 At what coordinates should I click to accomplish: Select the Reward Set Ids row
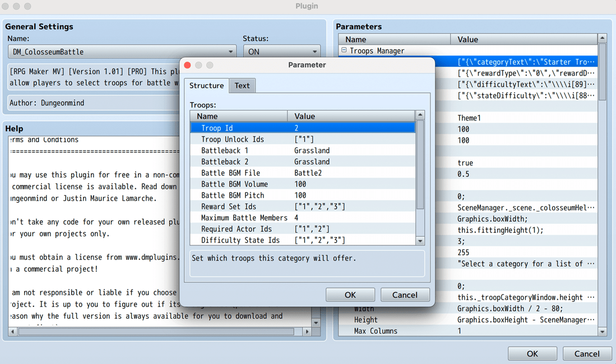pyautogui.click(x=302, y=206)
